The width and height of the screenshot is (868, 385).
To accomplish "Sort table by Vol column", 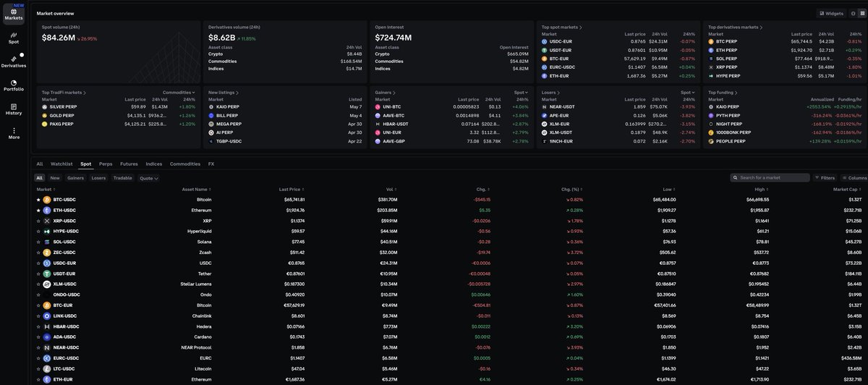I will 393,189.
